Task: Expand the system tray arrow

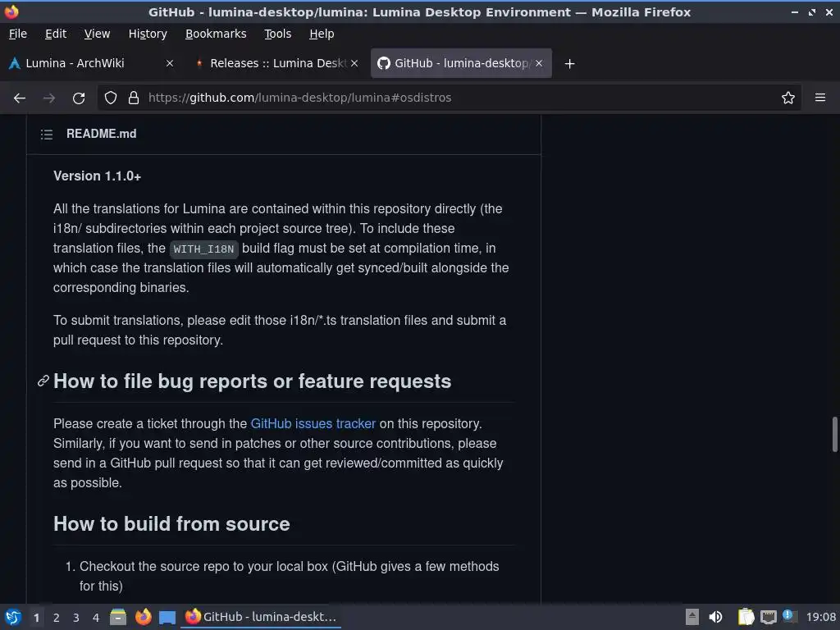Action: point(692,617)
